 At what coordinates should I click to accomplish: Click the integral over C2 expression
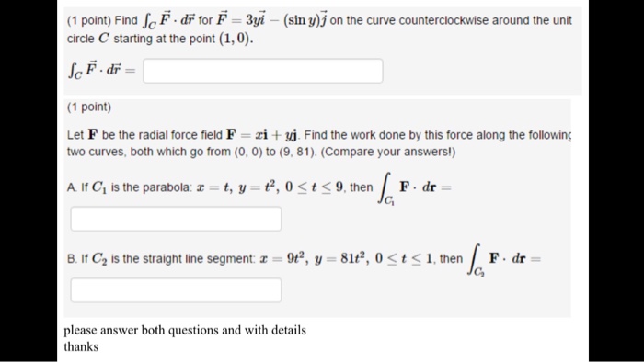click(504, 260)
